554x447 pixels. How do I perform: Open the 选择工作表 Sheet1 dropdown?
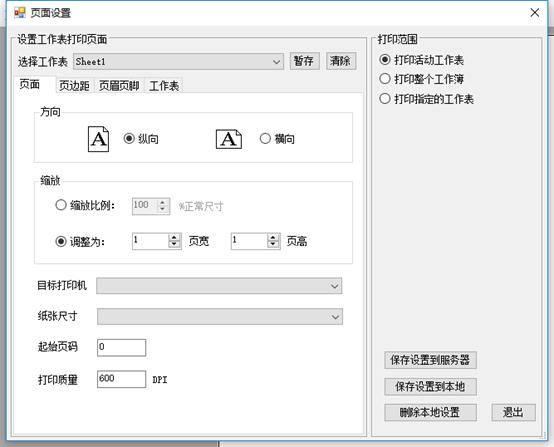178,61
